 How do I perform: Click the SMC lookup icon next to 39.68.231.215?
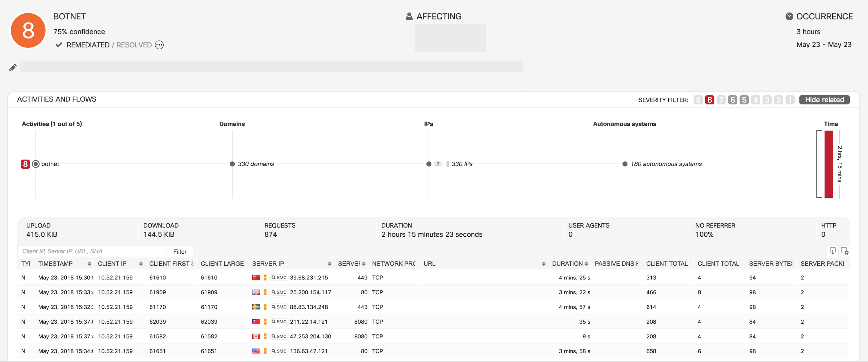pos(278,277)
